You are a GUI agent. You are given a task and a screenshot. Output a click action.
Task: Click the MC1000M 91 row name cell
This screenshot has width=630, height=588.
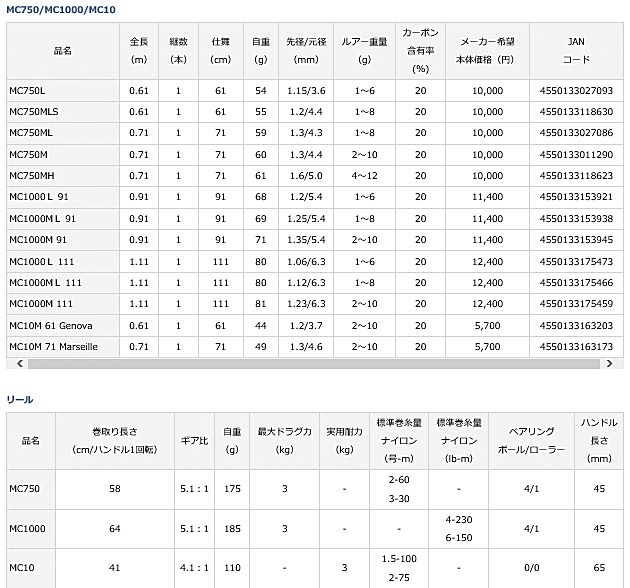pyautogui.click(x=63, y=240)
